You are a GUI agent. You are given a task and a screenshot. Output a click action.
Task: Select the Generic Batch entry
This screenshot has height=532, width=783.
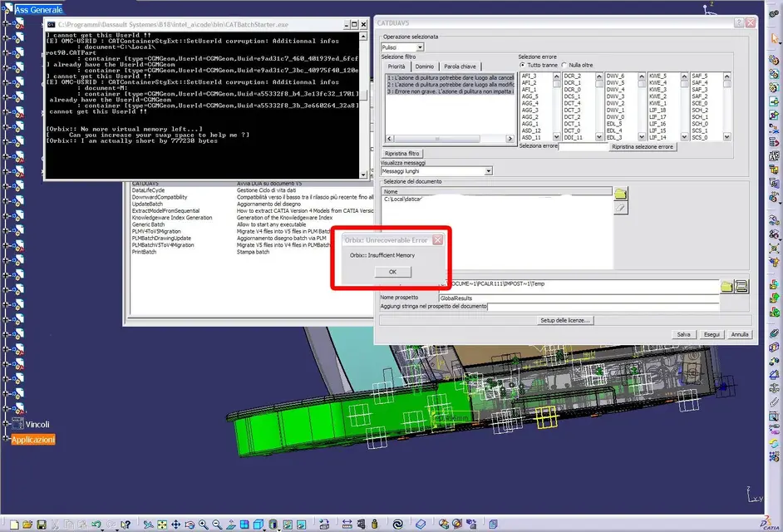pos(148,224)
